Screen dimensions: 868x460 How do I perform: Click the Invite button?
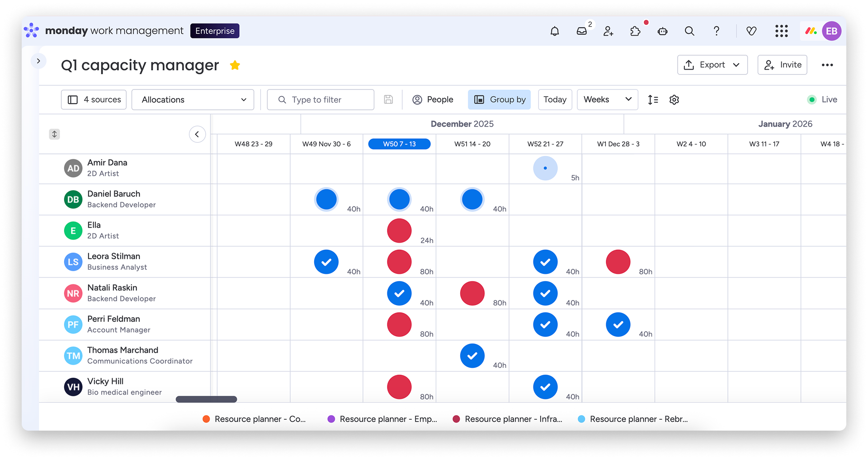click(x=783, y=65)
